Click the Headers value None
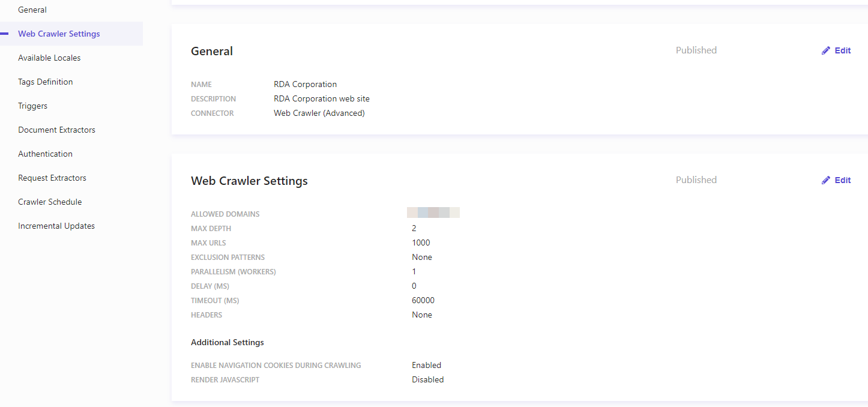868x407 pixels. 422,315
